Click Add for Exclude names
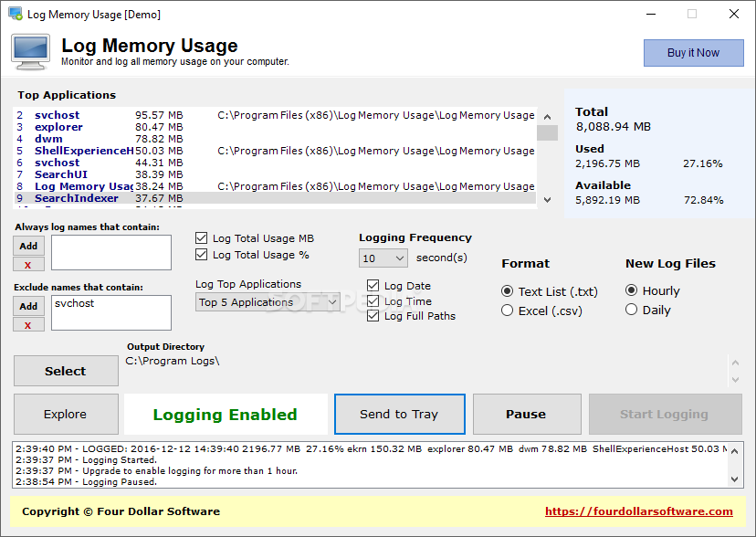756x537 pixels. tap(28, 306)
